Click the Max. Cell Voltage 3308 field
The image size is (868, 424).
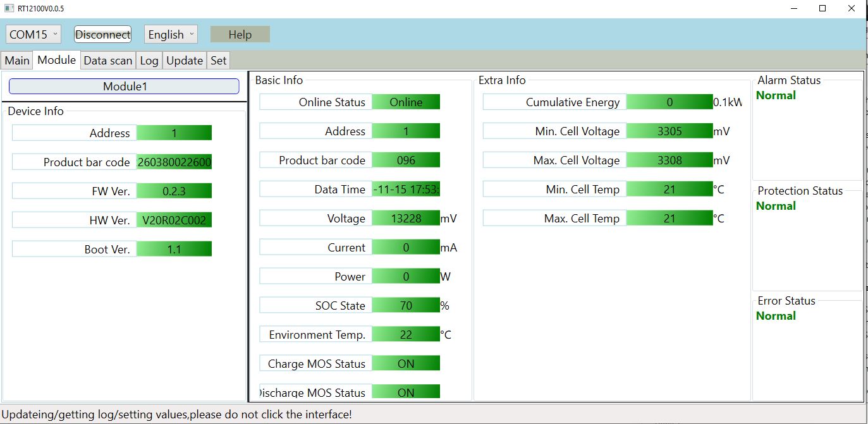(x=669, y=160)
